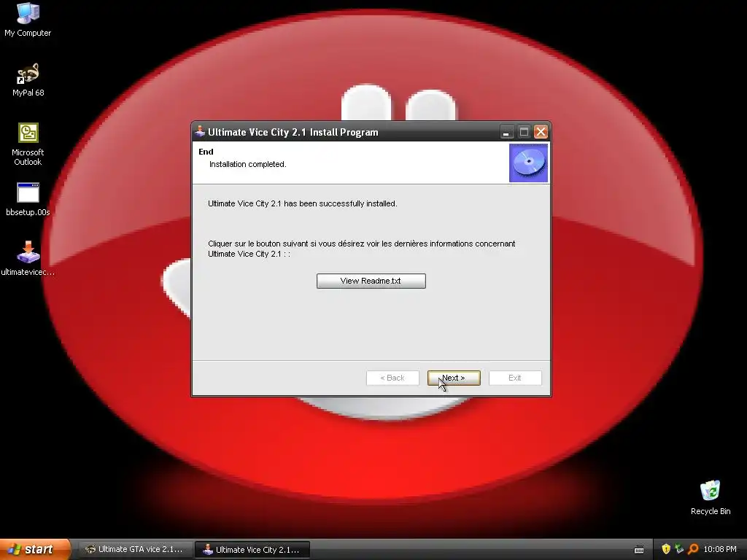
Task: Switch to Ultimate GTA vice 2.1 taskbar item
Action: click(x=135, y=550)
